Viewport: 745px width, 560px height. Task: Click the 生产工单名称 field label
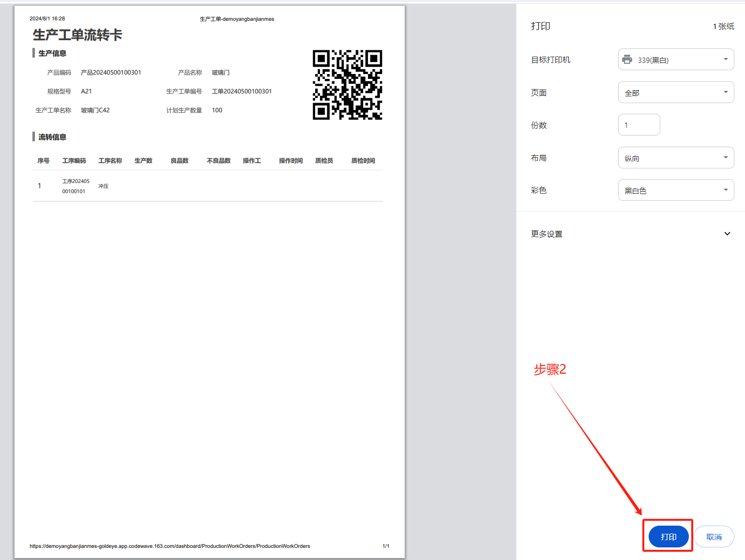[x=53, y=110]
